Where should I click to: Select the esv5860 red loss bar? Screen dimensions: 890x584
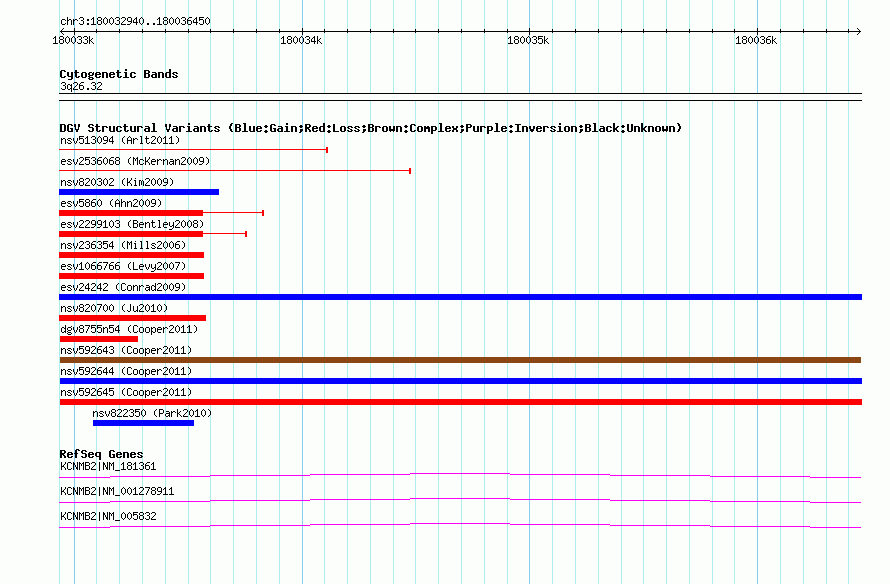click(x=131, y=213)
